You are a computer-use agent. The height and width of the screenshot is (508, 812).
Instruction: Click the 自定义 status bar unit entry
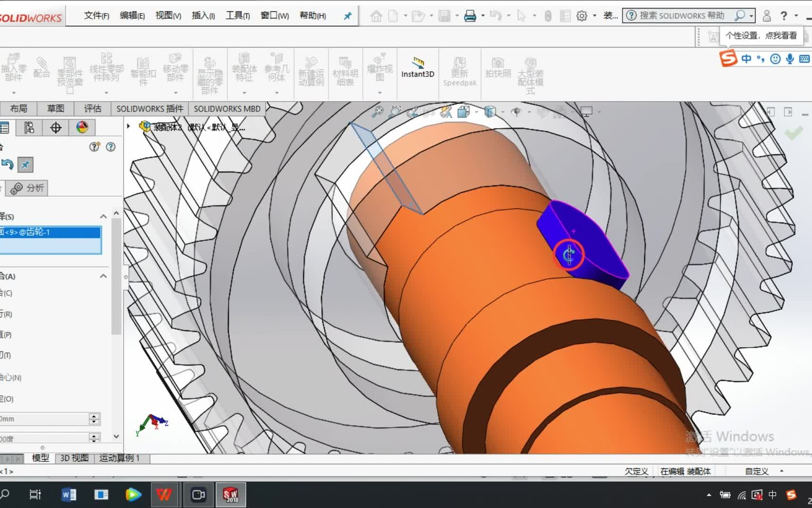(x=757, y=471)
